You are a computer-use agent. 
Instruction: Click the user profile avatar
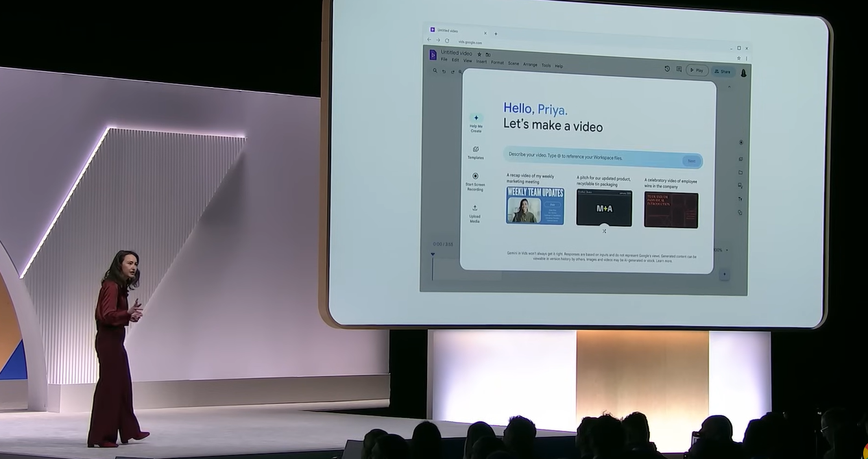coord(743,72)
